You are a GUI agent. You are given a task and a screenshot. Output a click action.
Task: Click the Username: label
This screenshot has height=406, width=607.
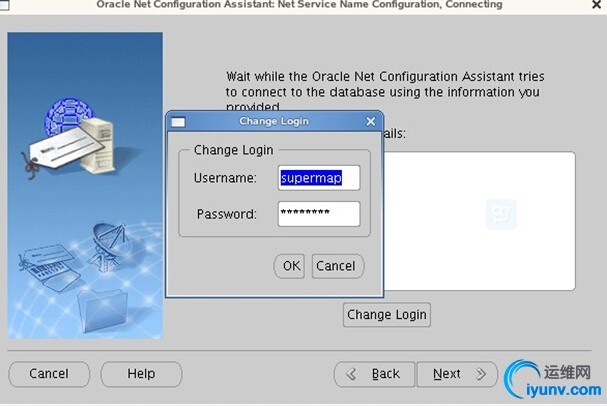coord(225,178)
